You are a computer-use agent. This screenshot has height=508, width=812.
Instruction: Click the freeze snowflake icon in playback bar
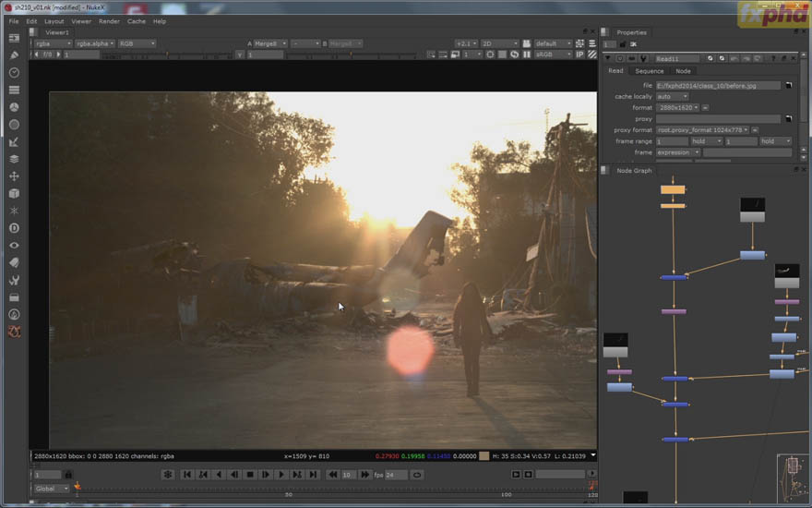[167, 475]
